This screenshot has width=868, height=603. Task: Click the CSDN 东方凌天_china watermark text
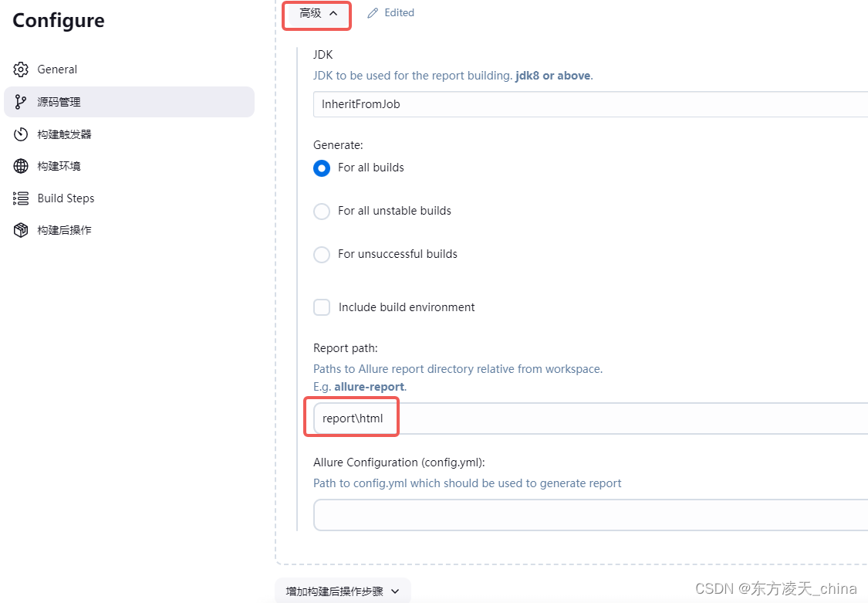[x=776, y=588]
